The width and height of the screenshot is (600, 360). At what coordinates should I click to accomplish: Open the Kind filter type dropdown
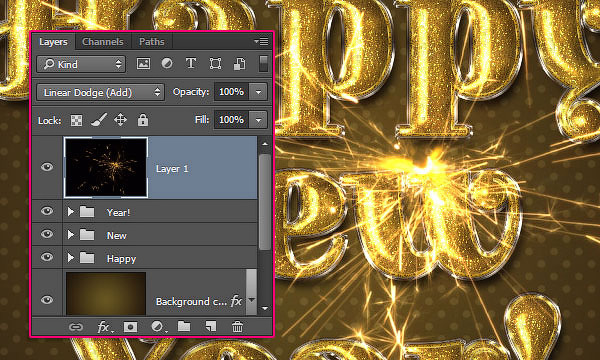pos(82,64)
